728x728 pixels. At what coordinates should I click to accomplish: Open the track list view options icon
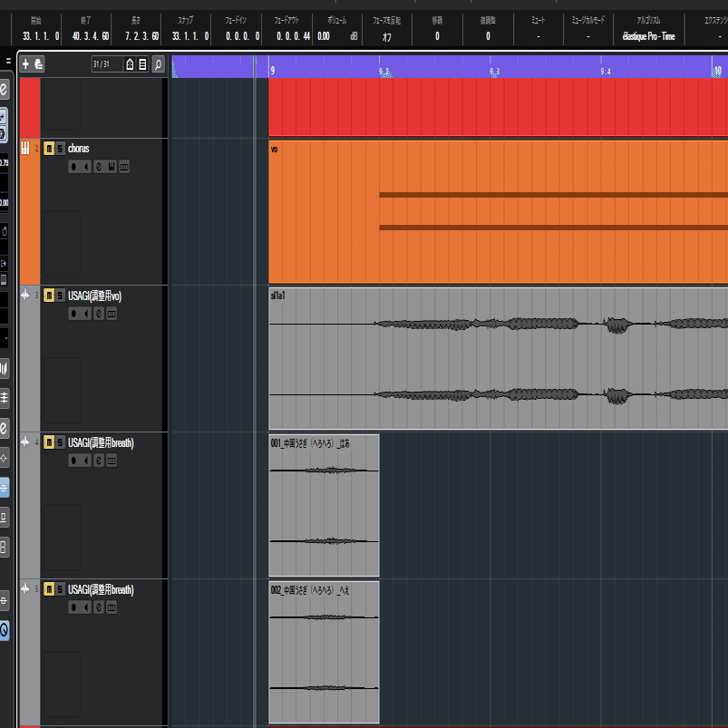(142, 64)
